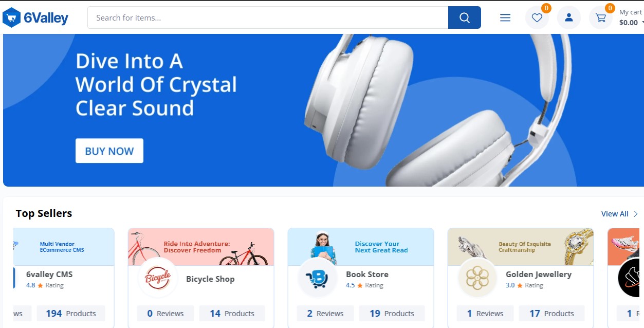Click the Bicycle Shop logo
The height and width of the screenshot is (328, 644).
coord(158,278)
